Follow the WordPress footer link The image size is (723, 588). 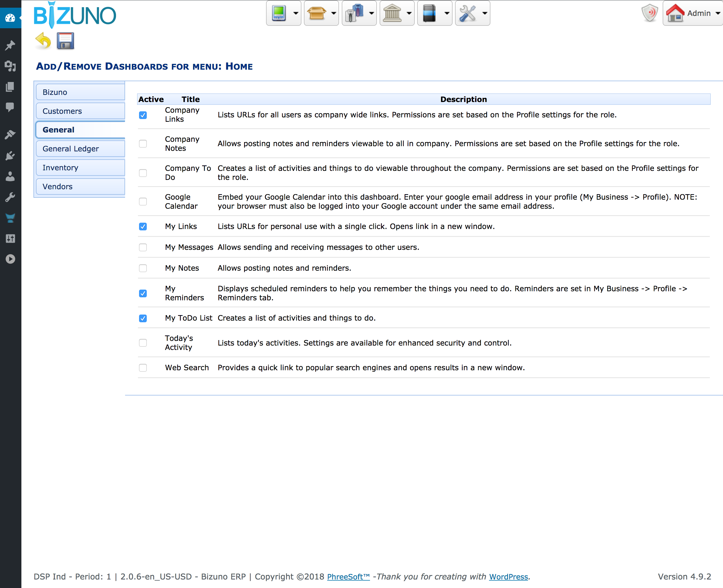pyautogui.click(x=508, y=576)
